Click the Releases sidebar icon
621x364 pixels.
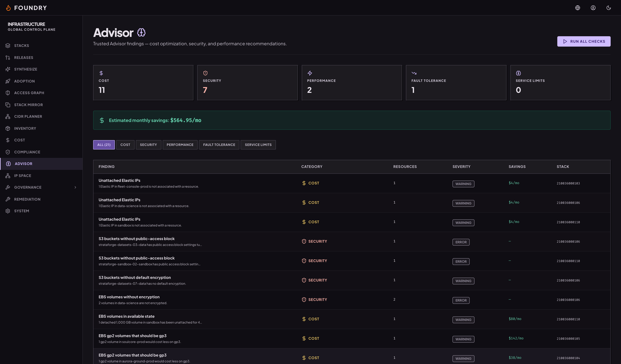8,57
